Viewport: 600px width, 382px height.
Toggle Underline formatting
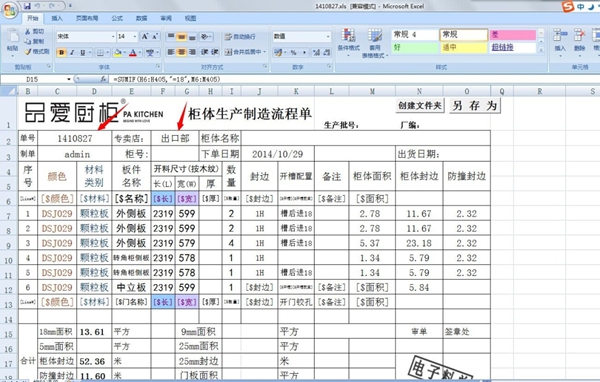(x=82, y=52)
